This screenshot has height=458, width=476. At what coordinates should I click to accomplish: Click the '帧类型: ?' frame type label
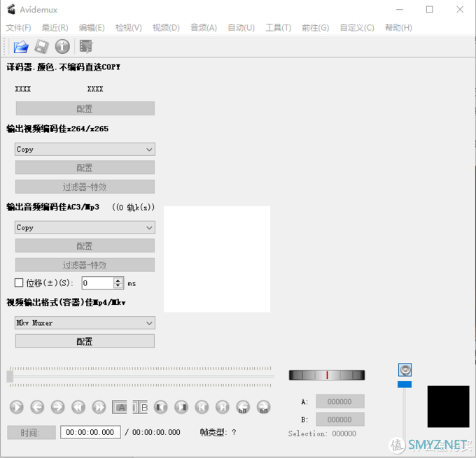click(218, 432)
